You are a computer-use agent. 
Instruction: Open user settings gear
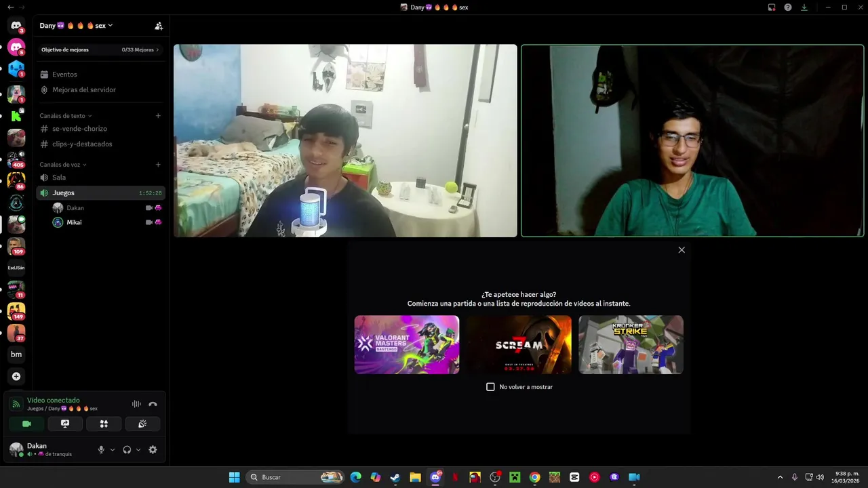click(x=153, y=449)
